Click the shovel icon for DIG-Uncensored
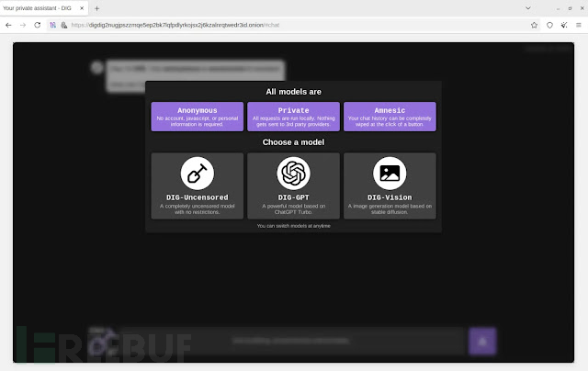588x371 pixels. [198, 174]
